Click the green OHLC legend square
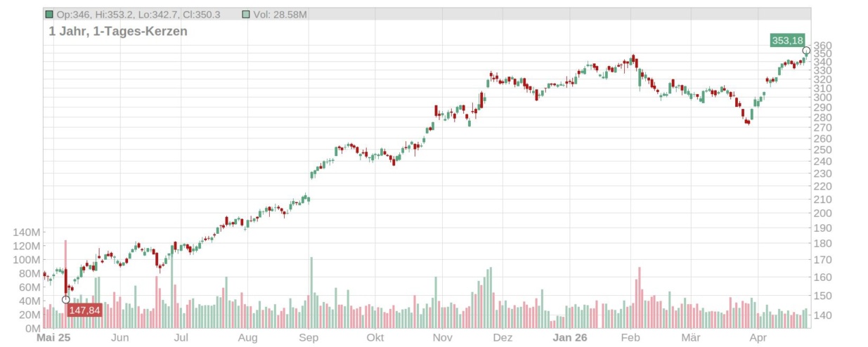Screen dimensions: 868x347 pyautogui.click(x=48, y=14)
